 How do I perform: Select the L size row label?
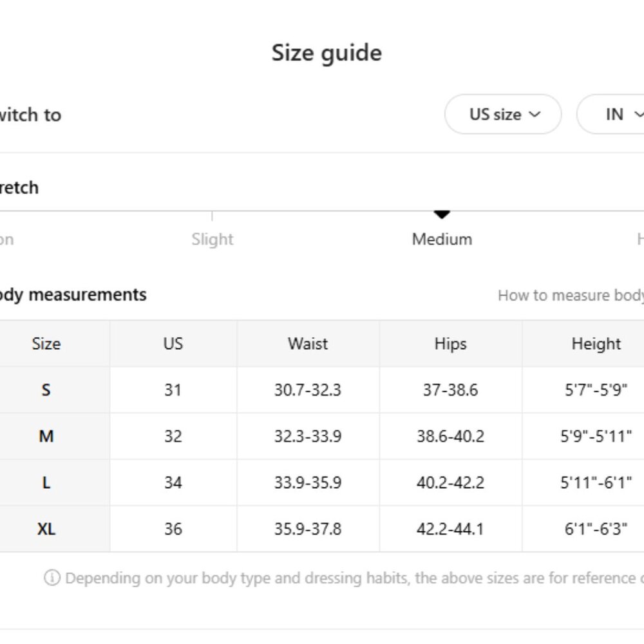point(46,482)
